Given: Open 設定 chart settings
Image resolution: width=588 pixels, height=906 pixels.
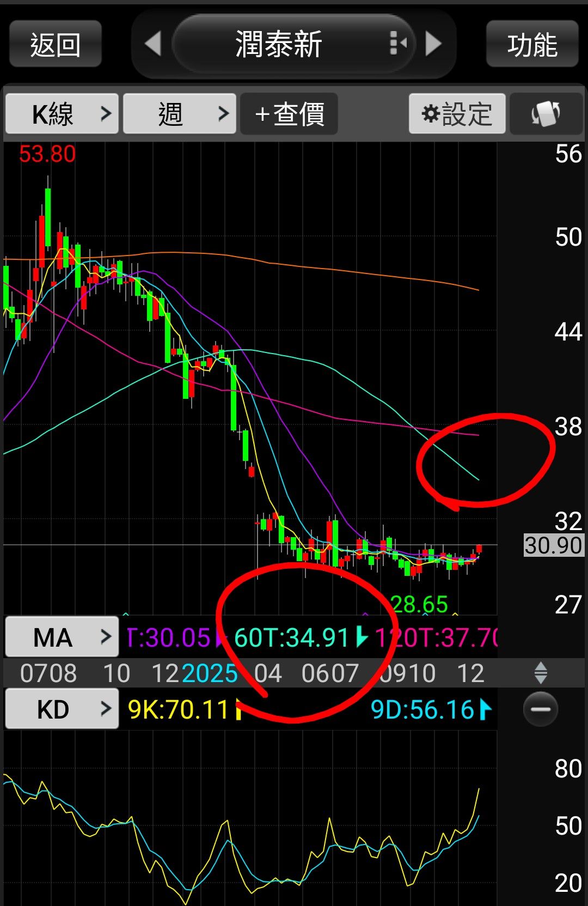Looking at the screenshot, I should click(x=457, y=114).
